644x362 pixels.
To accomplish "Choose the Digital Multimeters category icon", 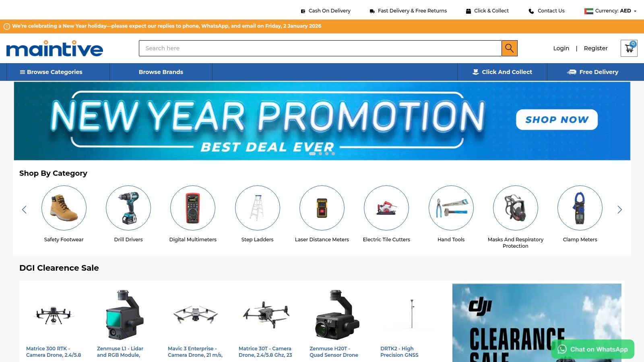I will point(193,208).
